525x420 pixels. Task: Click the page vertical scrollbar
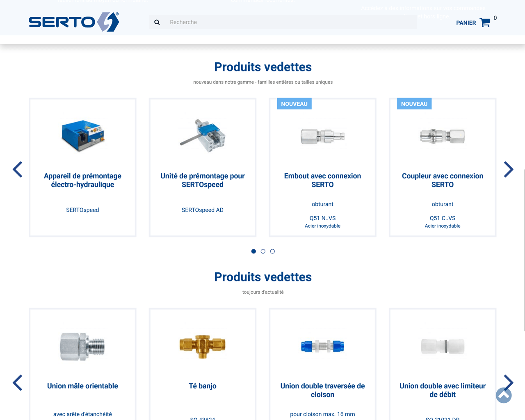click(524, 249)
